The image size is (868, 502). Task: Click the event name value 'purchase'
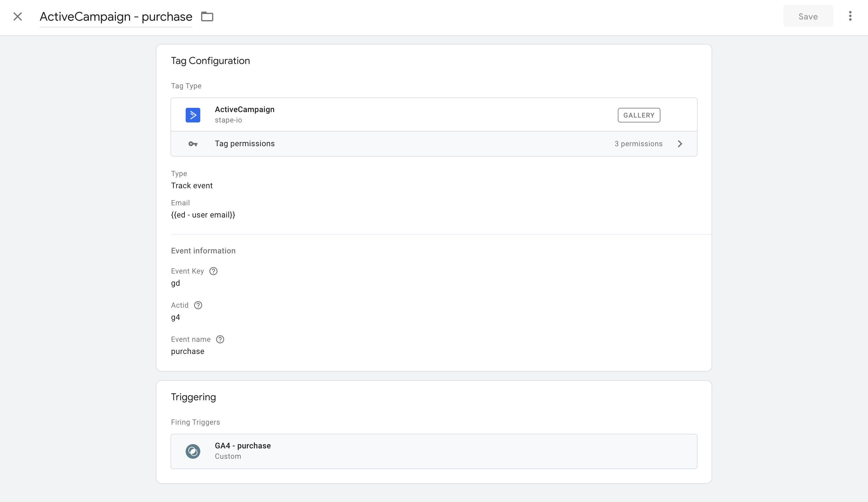(187, 351)
